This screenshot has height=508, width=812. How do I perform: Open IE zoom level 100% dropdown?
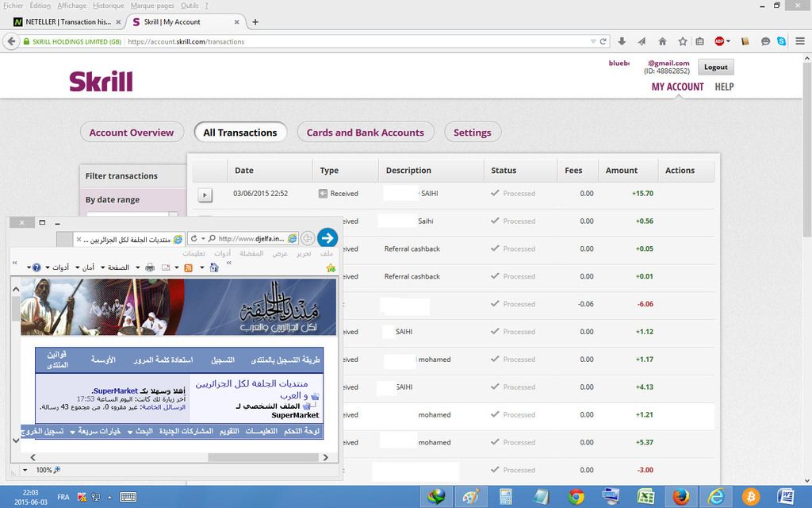pos(25,470)
